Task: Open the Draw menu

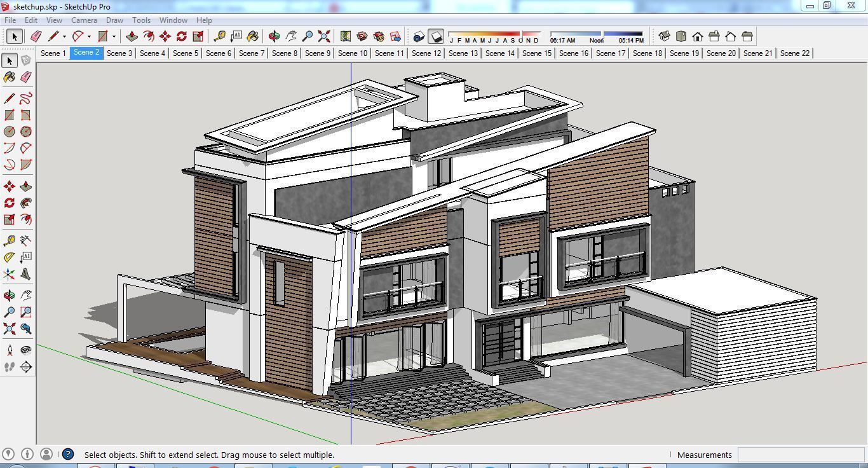Action: (114, 20)
